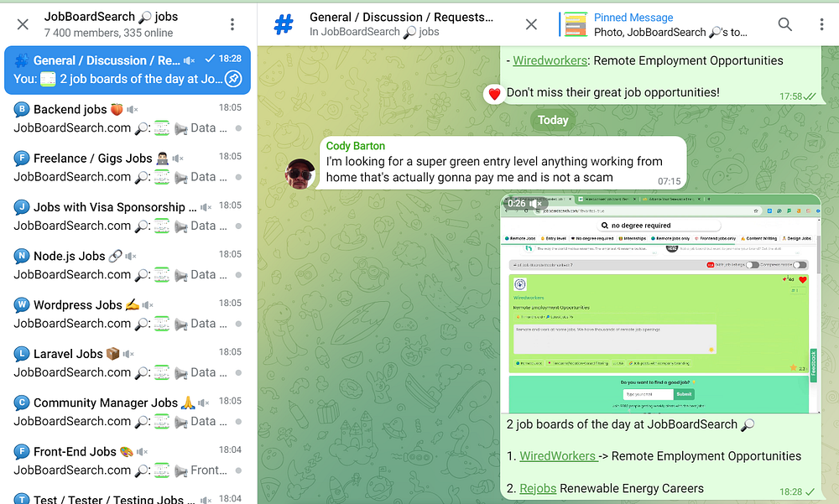The width and height of the screenshot is (839, 504).
Task: Click Cody Barton's message text bubble
Action: coord(503,163)
